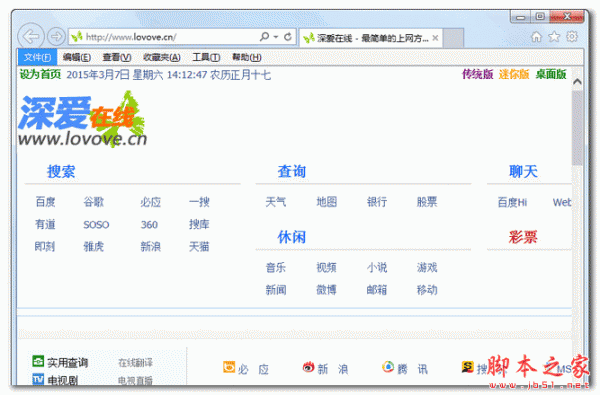Open the 百度Hi chat link
Viewport: 600px width, 395px height.
pos(512,202)
